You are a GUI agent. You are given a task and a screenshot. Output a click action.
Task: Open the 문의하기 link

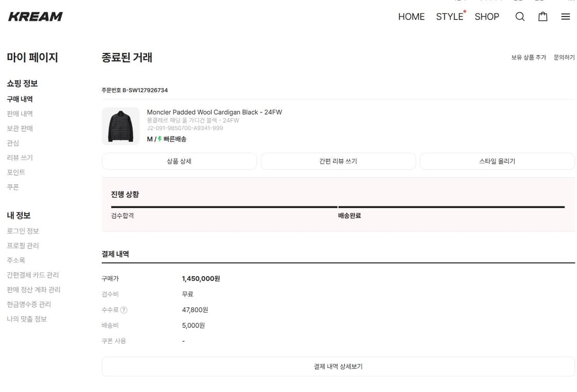564,57
